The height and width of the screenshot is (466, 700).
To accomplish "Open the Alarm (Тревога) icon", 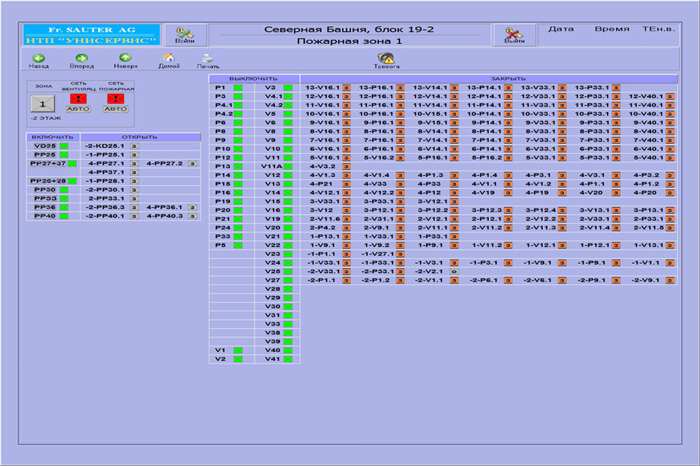I will 386,58.
